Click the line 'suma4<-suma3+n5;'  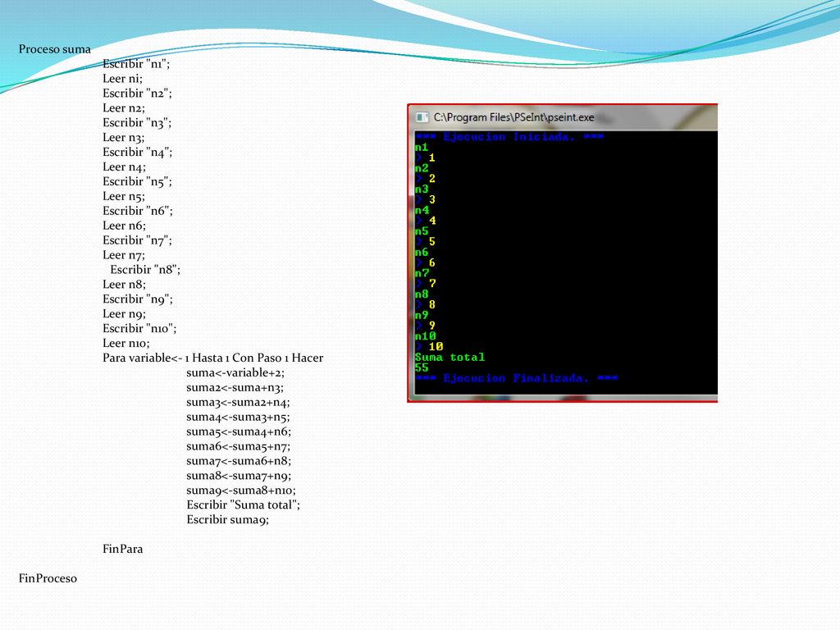pyautogui.click(x=238, y=418)
